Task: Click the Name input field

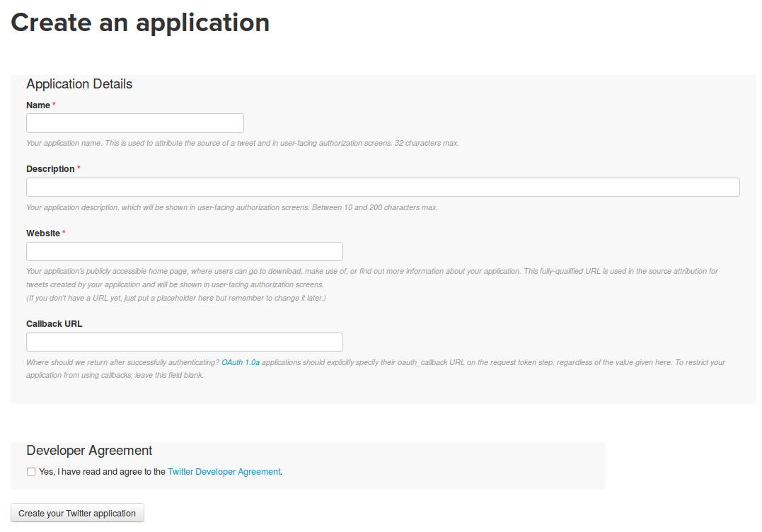Action: pos(134,123)
